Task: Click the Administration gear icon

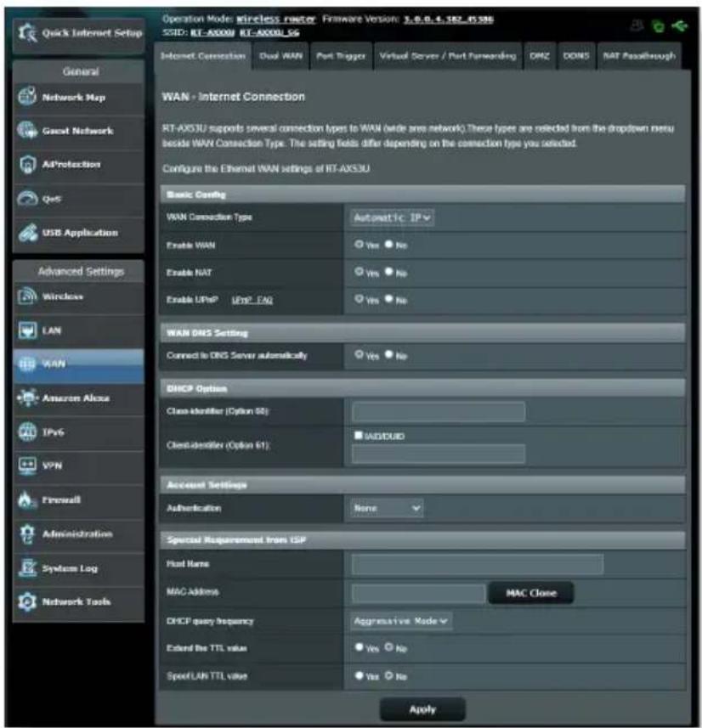Action: point(27,534)
